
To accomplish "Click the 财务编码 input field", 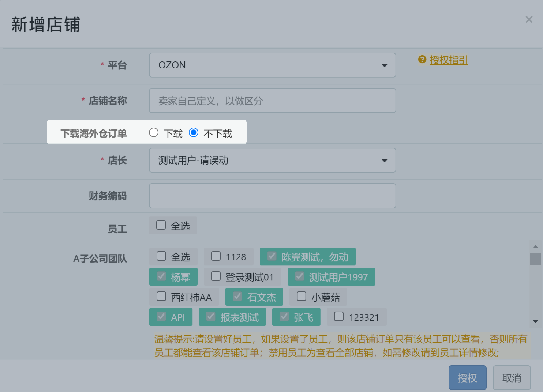I will coord(272,196).
